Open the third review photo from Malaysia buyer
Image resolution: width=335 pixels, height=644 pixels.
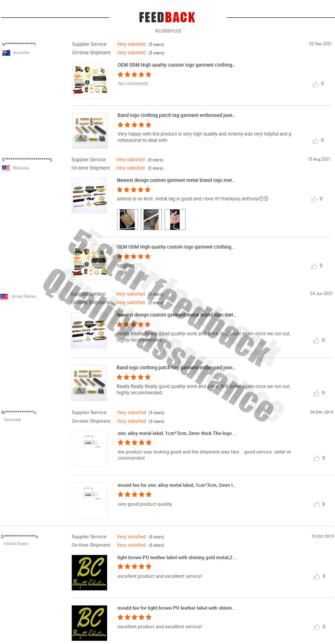coord(175,220)
